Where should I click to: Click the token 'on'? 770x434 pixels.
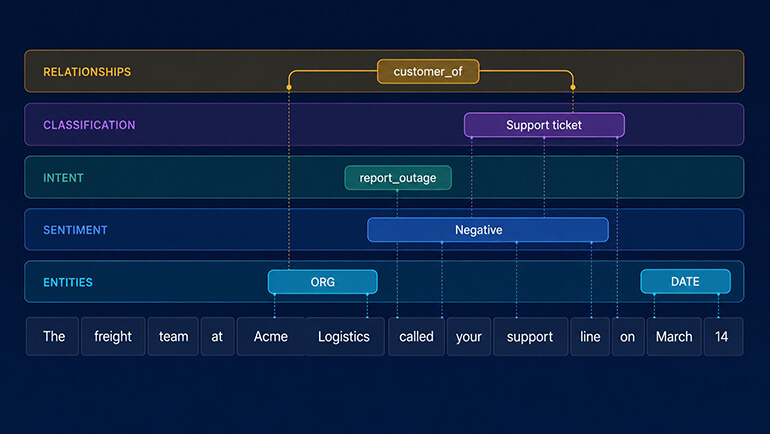[x=628, y=336]
